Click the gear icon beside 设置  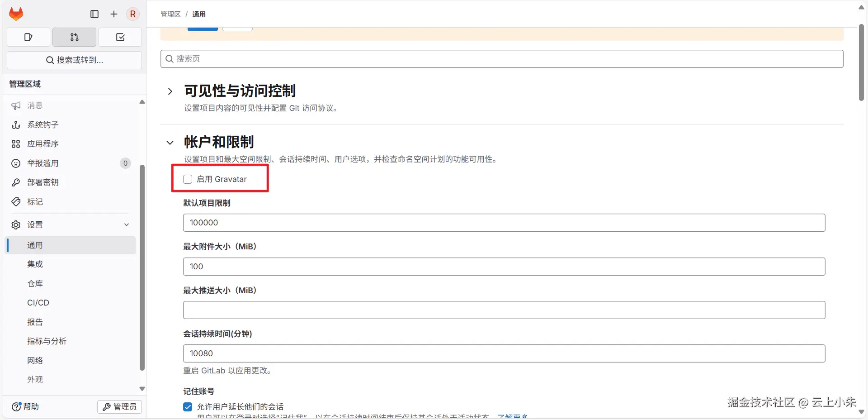(x=16, y=225)
